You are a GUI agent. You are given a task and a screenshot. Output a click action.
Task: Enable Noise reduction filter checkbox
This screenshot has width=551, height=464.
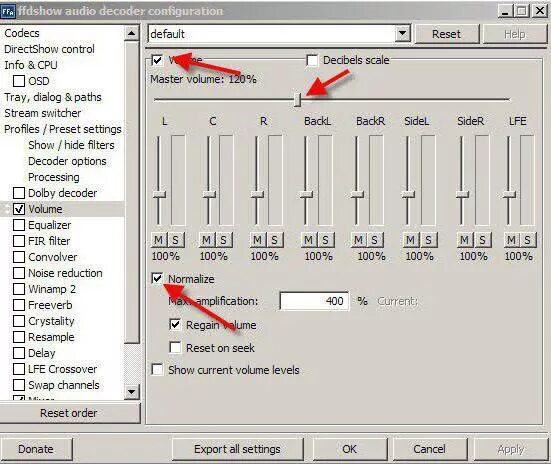[x=19, y=273]
